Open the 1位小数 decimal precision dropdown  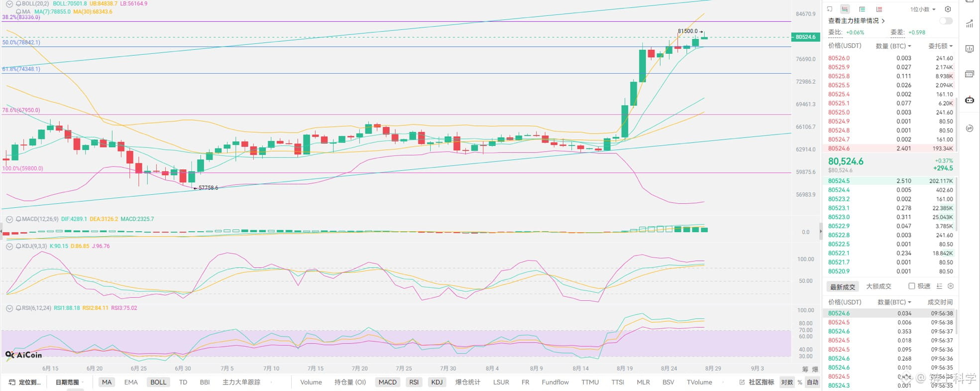(x=923, y=9)
